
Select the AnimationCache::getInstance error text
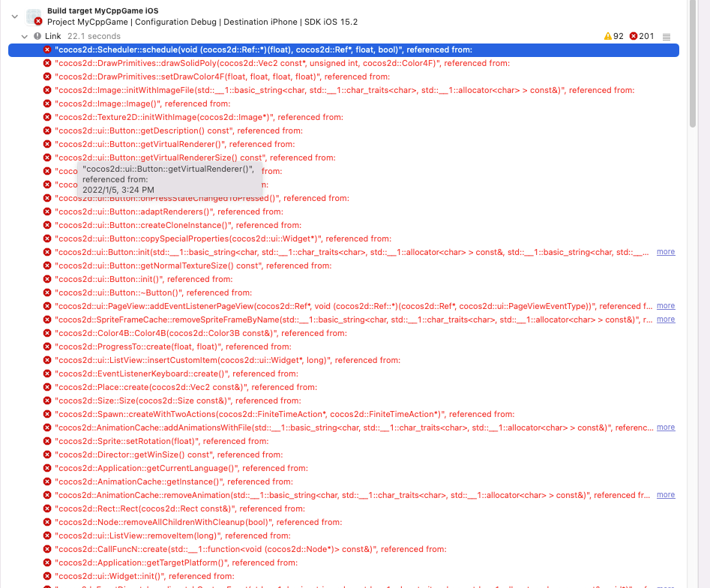tap(174, 481)
